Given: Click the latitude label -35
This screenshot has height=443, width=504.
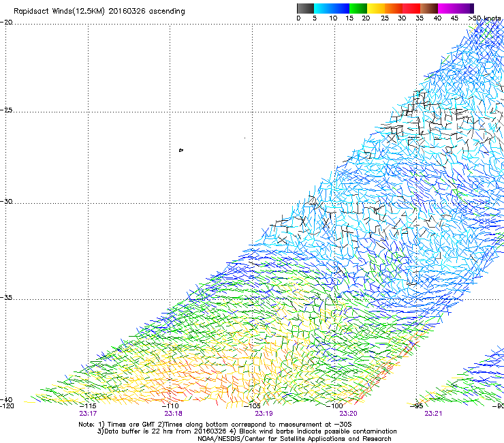Looking at the screenshot, I should pos(6,297).
